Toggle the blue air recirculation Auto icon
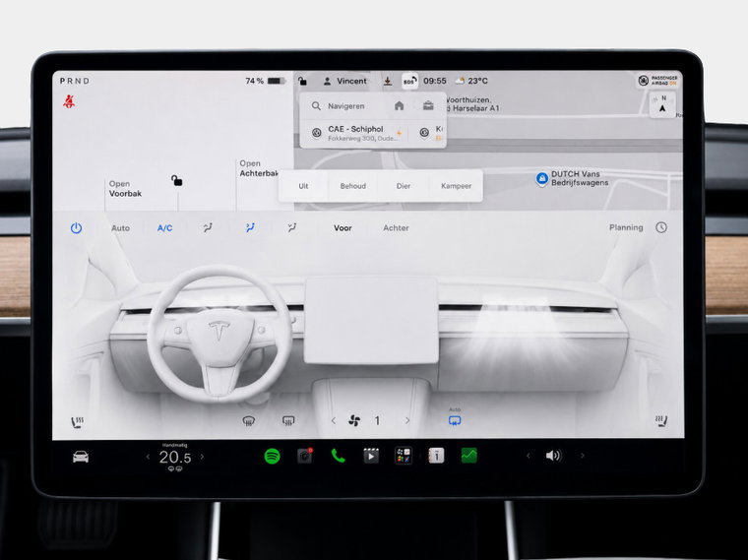 (x=455, y=420)
